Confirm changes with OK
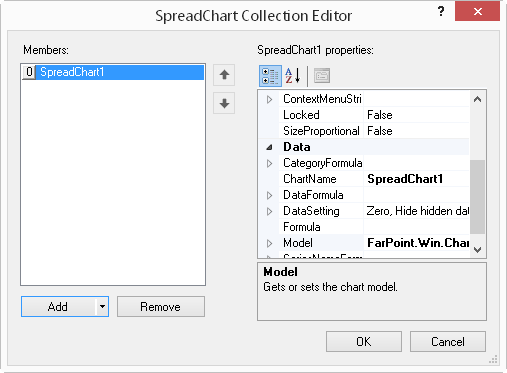 click(364, 341)
